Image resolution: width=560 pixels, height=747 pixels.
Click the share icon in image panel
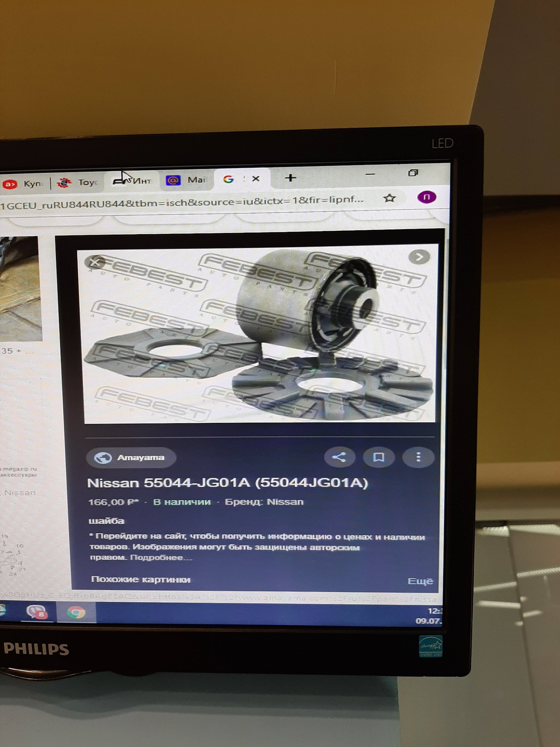(x=339, y=457)
